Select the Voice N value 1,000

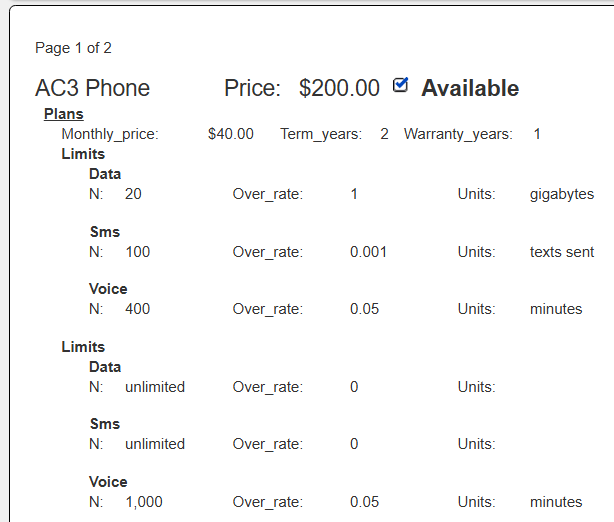144,502
